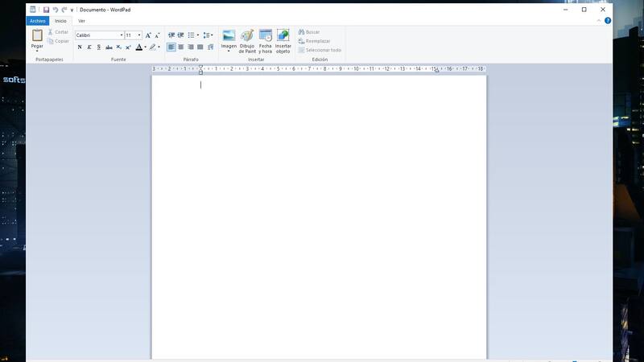The image size is (644, 362).
Task: Toggle italic (K) formatting
Action: pos(89,47)
